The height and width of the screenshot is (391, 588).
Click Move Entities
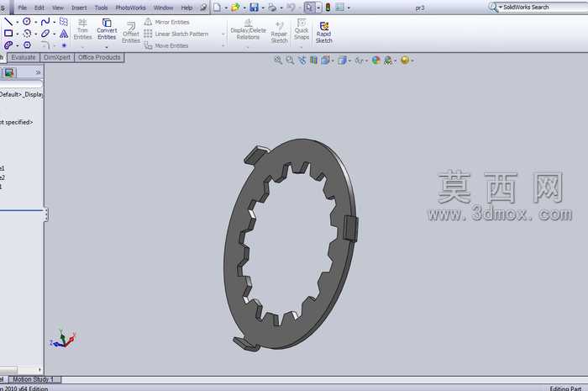coord(166,45)
